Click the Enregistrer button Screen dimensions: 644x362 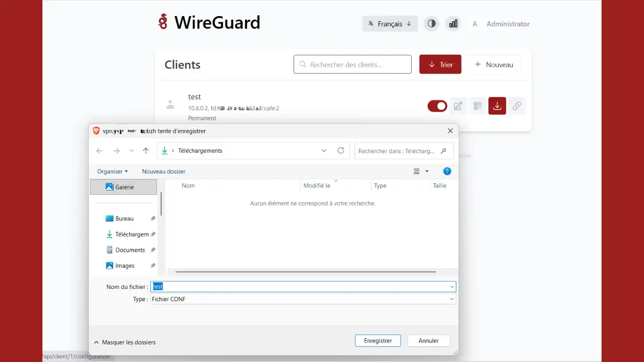[378, 341]
